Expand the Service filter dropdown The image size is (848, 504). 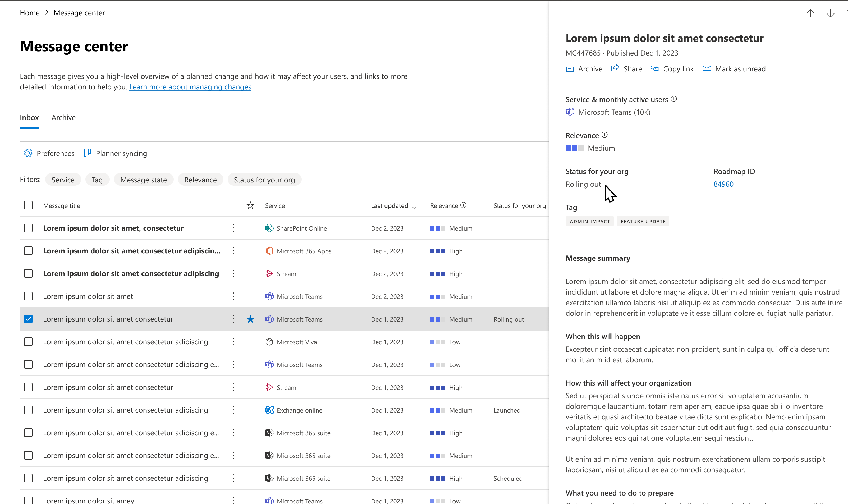tap(63, 179)
